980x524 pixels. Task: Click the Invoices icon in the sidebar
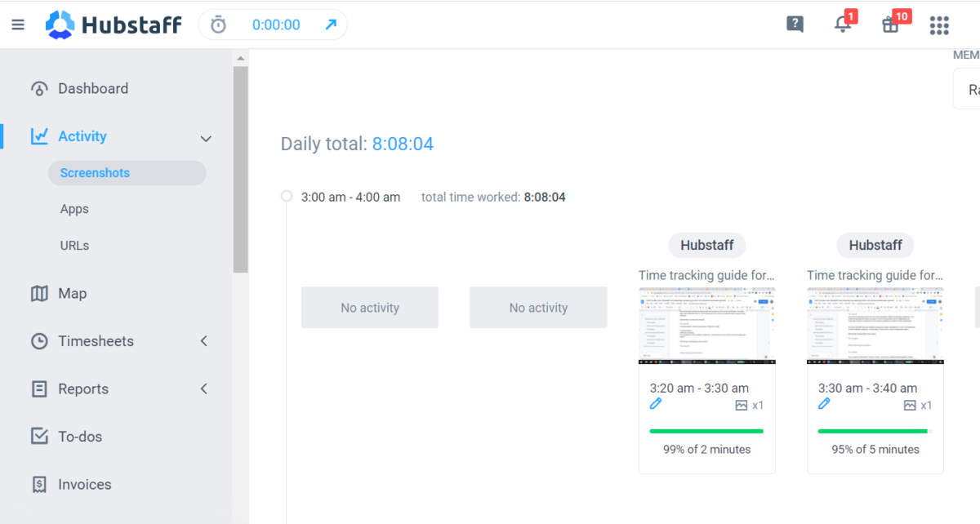[38, 484]
